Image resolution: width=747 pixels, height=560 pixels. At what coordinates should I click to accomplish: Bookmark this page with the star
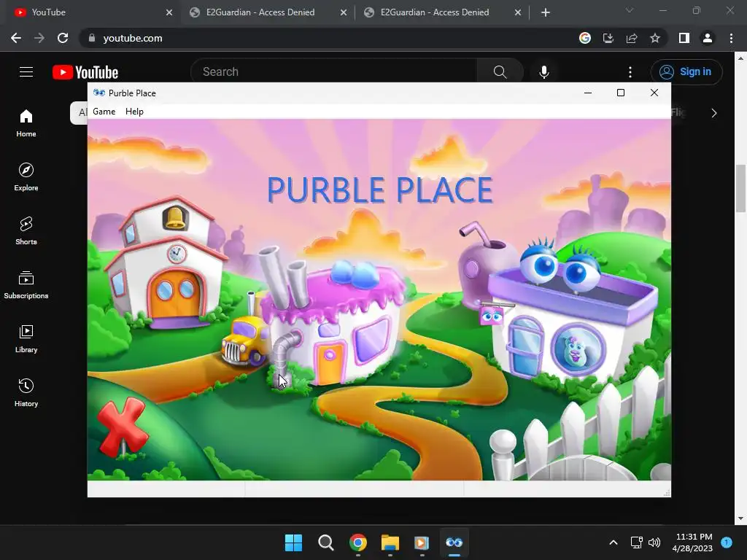click(x=655, y=38)
